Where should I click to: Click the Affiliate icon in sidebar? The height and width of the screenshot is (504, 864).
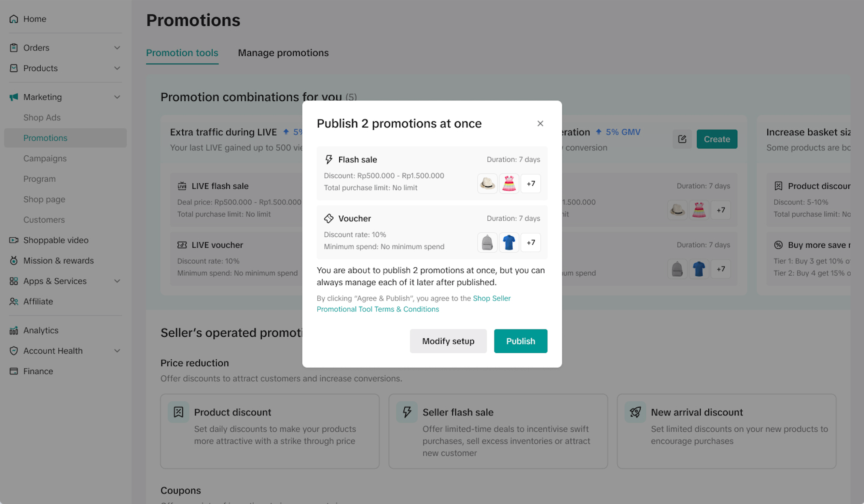[x=14, y=301]
